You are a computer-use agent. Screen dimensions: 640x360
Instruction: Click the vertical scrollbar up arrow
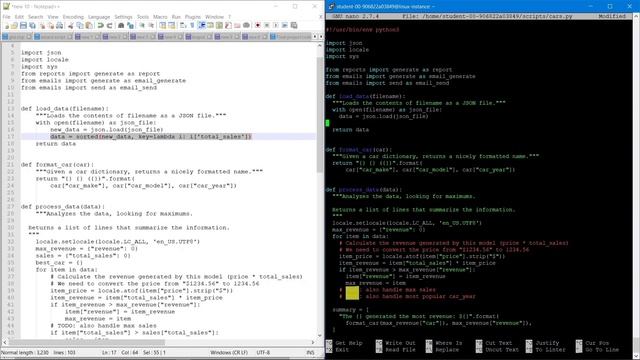click(320, 45)
